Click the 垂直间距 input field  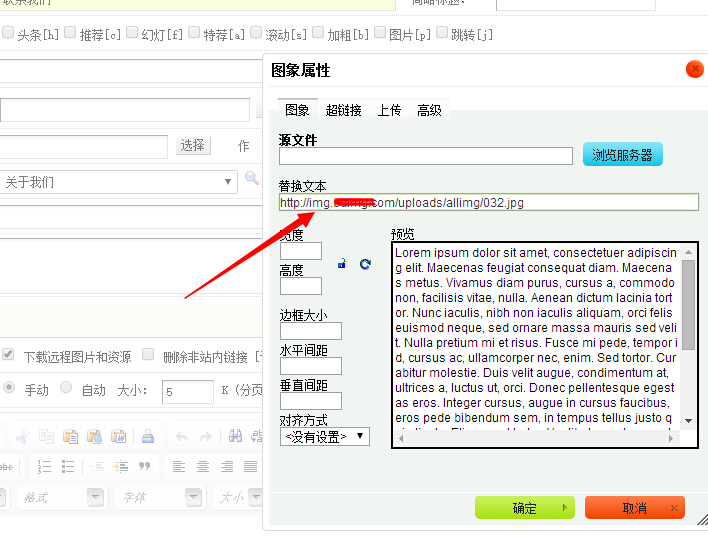click(311, 401)
